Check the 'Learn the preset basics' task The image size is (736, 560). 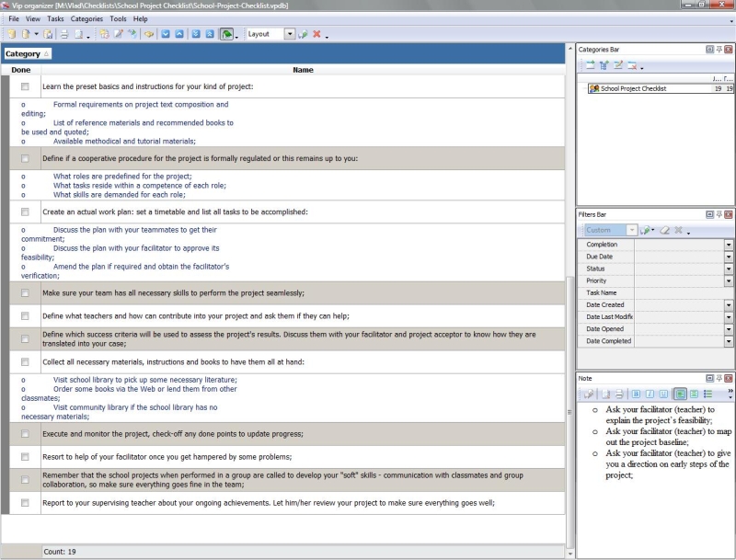(x=25, y=86)
